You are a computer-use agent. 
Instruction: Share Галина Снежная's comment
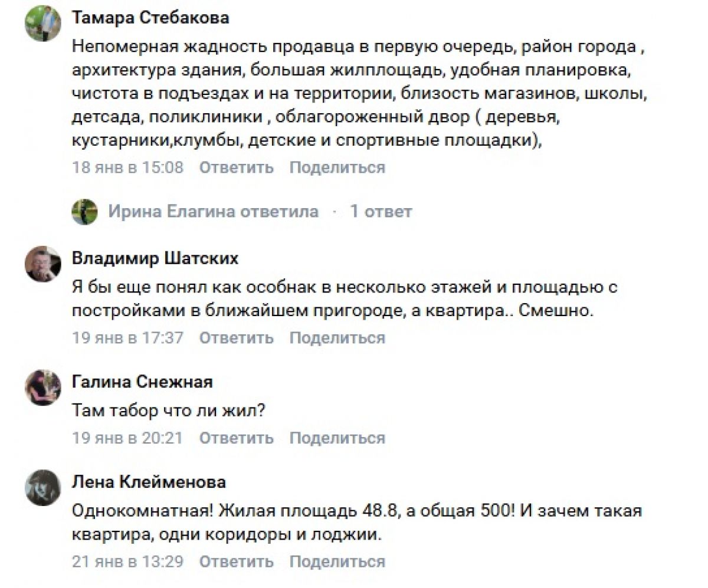click(x=337, y=438)
